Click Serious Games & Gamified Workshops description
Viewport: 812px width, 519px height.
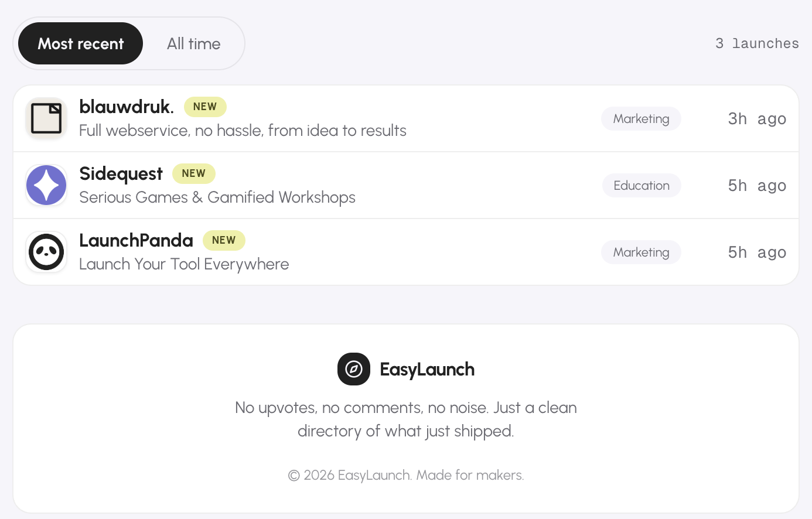(217, 197)
